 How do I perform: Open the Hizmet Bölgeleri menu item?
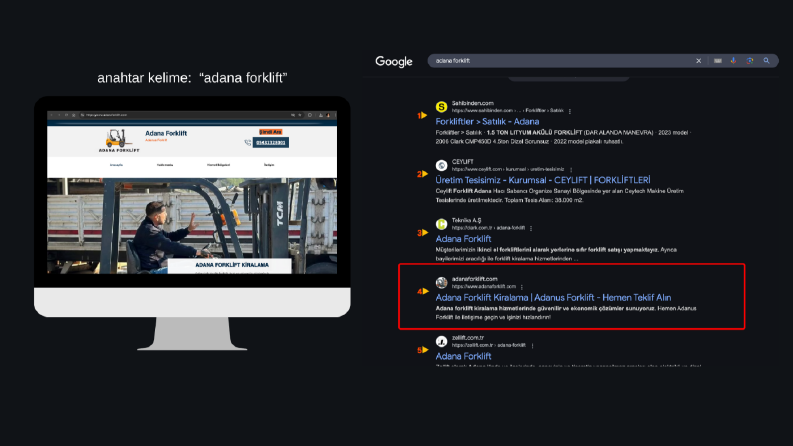tap(218, 165)
